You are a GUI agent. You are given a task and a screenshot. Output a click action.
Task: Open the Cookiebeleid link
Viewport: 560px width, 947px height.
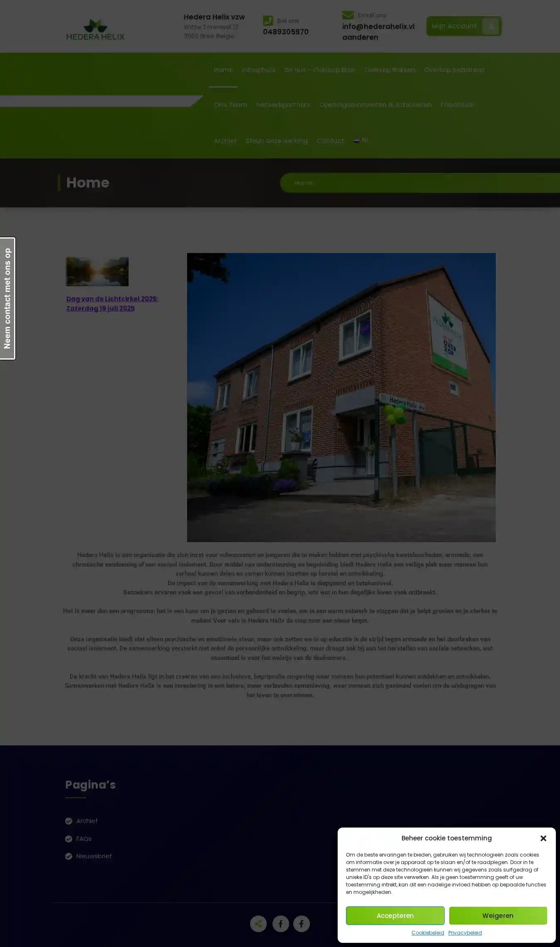(x=427, y=933)
